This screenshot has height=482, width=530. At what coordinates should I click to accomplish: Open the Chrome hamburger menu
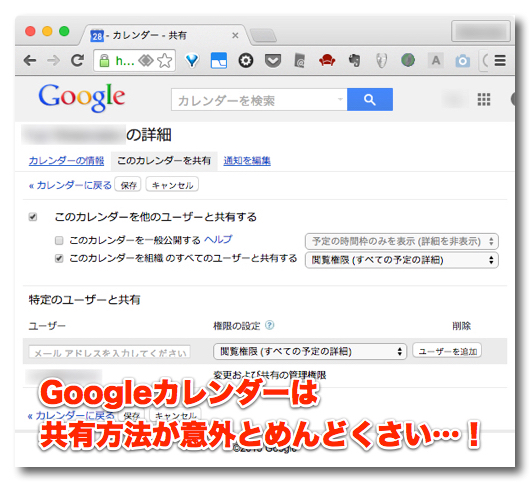coord(500,61)
